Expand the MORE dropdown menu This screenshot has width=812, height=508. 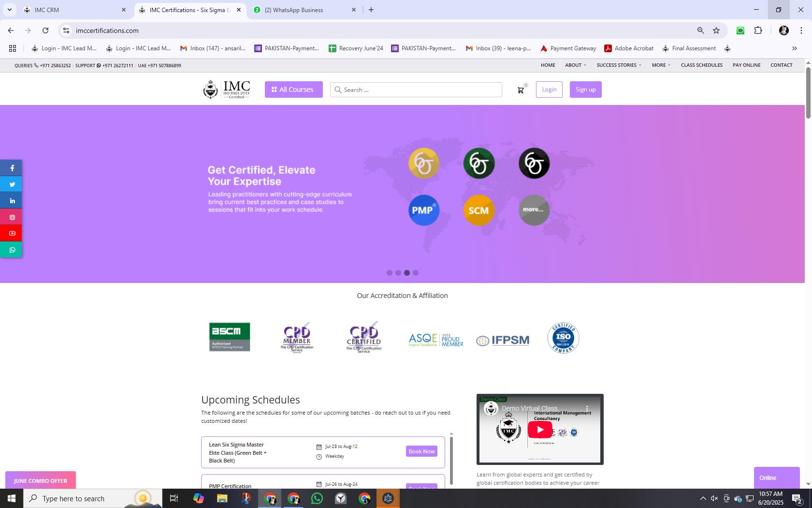pos(661,65)
